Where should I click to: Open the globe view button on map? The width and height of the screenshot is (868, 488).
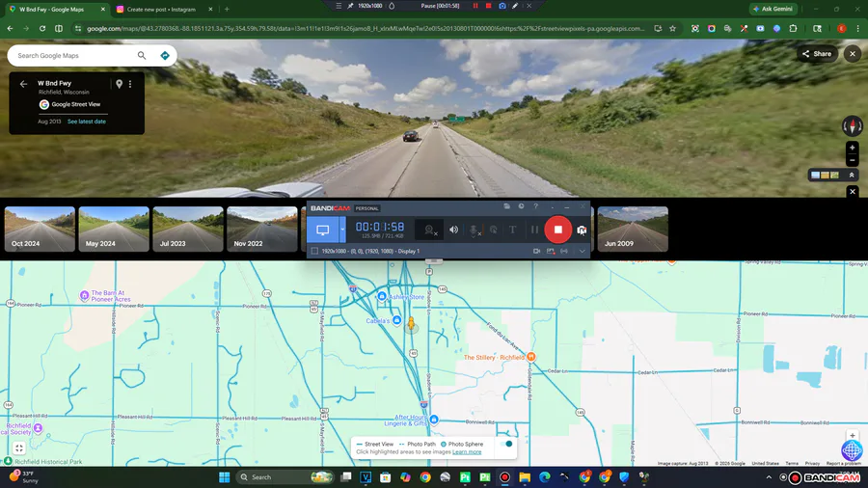coord(852,450)
